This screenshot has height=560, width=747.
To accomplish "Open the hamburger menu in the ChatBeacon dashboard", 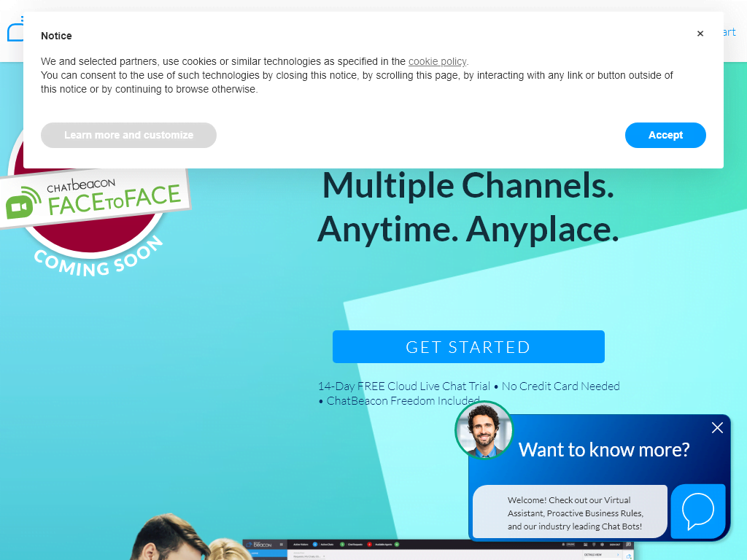I will (x=281, y=544).
